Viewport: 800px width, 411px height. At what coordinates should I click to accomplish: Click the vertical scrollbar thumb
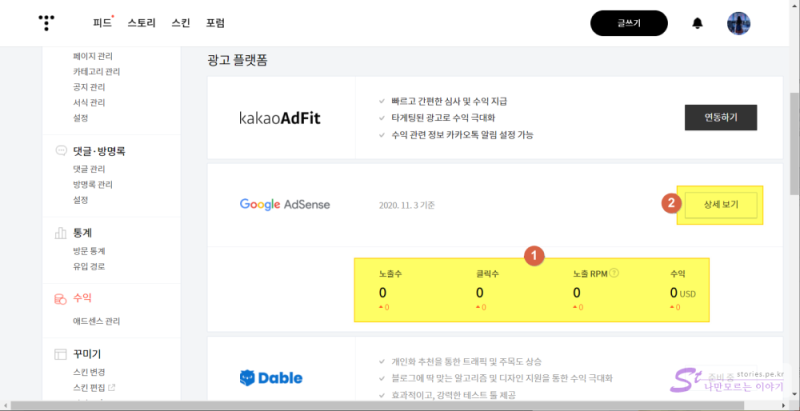[794, 143]
